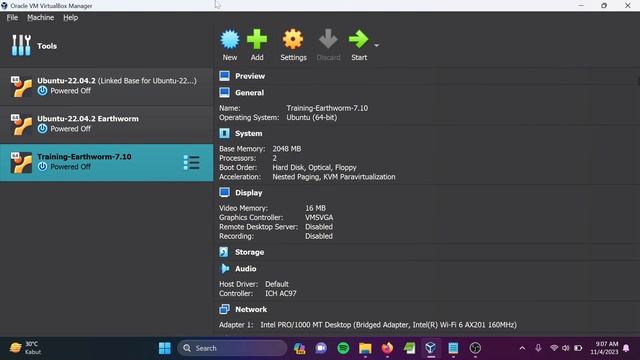The image size is (640, 360).
Task: Open the Help menu
Action: click(x=71, y=18)
